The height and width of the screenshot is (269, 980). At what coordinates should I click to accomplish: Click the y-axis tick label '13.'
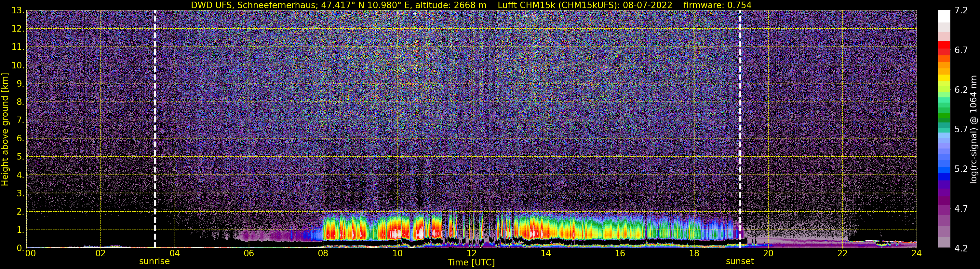[18, 11]
